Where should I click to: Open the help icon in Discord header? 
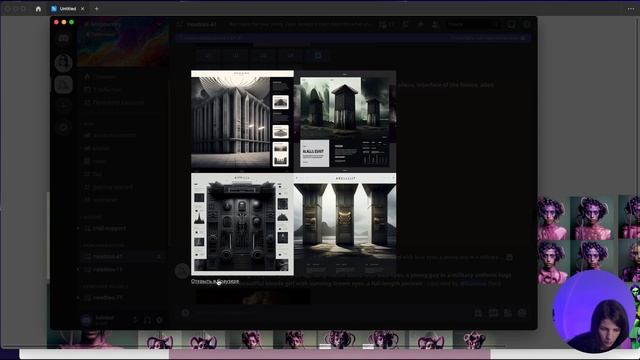pos(527,24)
